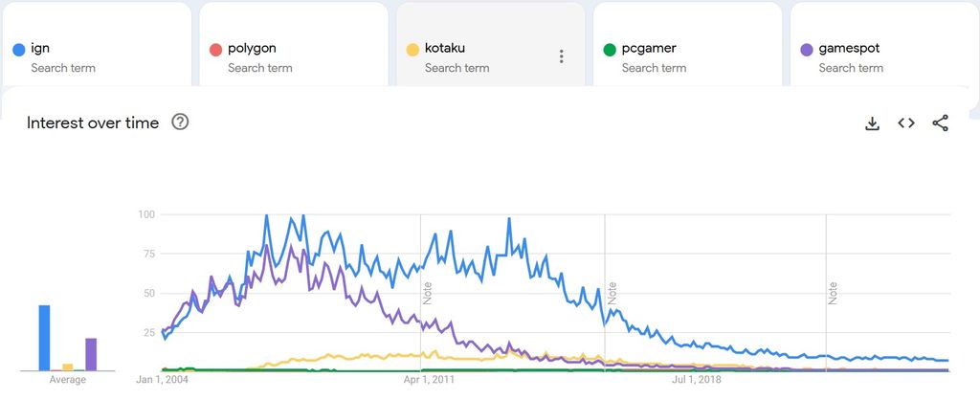Open the kotaku term options menu
The width and height of the screenshot is (980, 400).
[562, 56]
